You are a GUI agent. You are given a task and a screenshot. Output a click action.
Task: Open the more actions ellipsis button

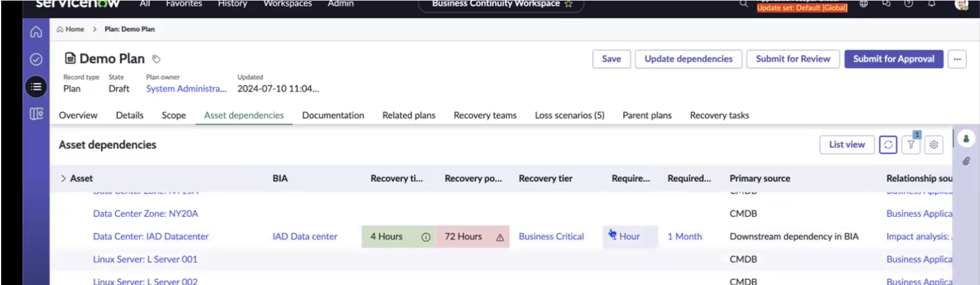(958, 59)
